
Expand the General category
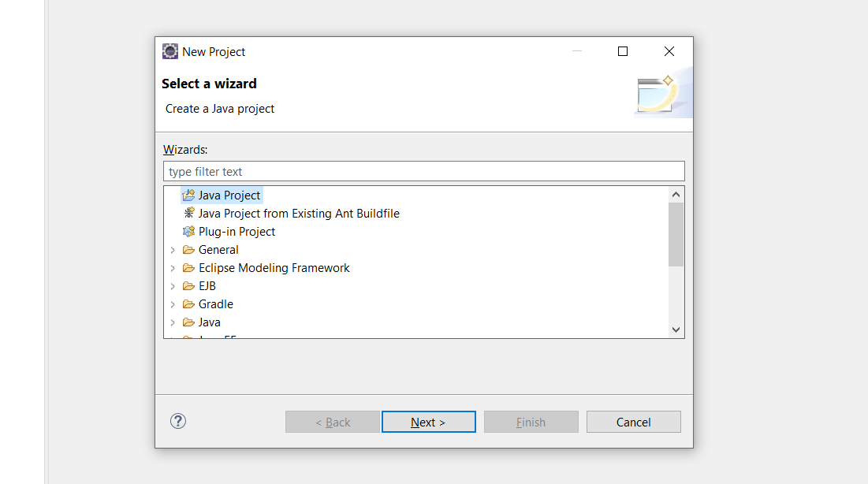173,250
